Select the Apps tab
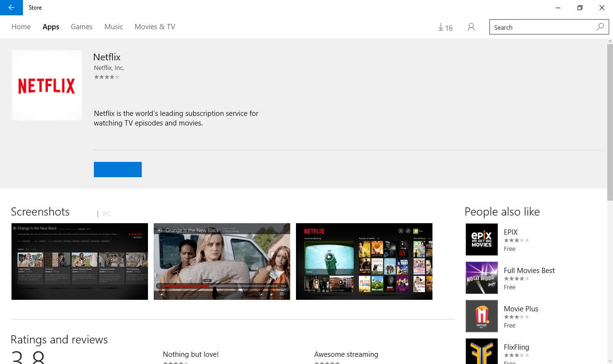Viewport: 613px width, 364px height. point(51,27)
